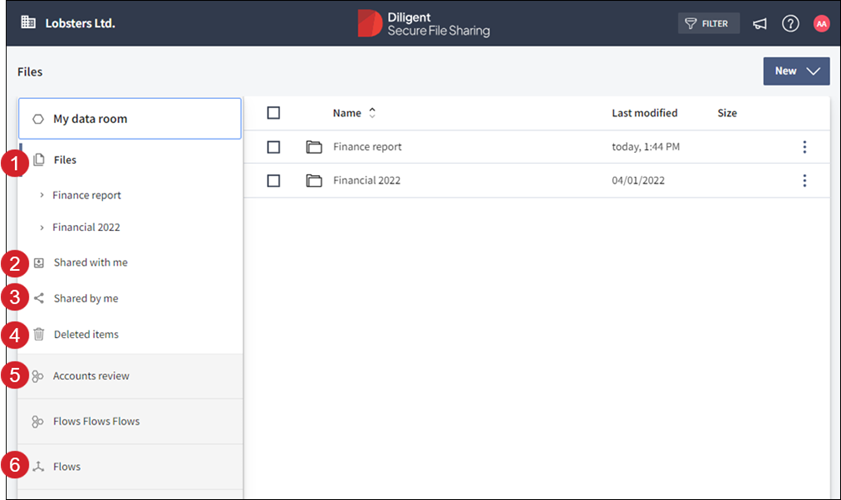Click the Shared with me inbox icon
841x500 pixels.
point(39,263)
